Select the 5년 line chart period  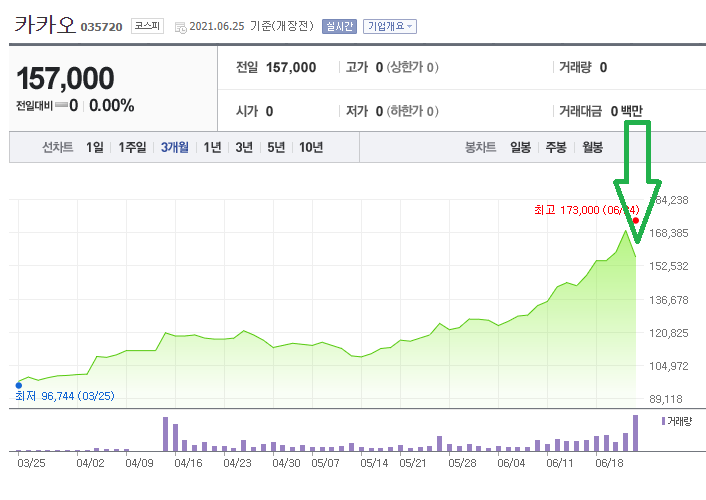pyautogui.click(x=276, y=147)
